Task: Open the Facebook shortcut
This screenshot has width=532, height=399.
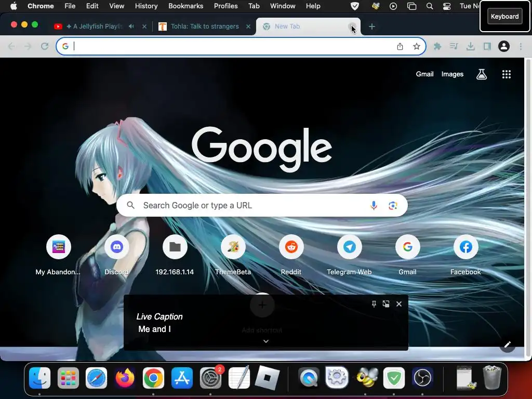Action: tap(466, 255)
